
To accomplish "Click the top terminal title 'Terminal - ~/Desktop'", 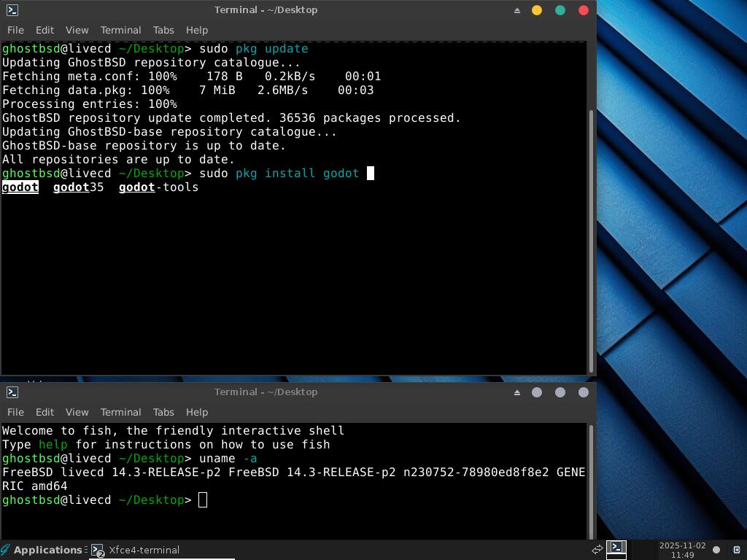I will 266,10.
